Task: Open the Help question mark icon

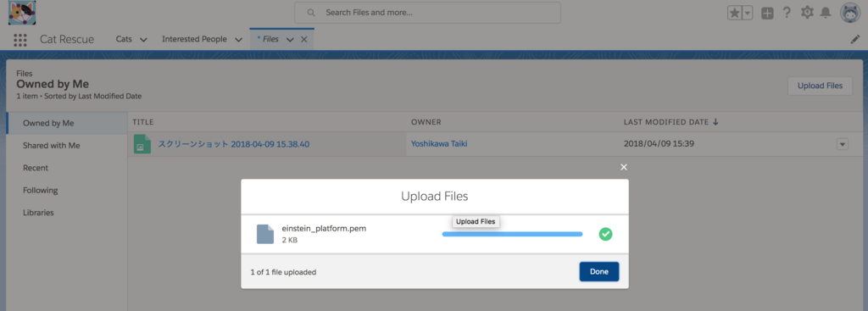Action: (787, 13)
